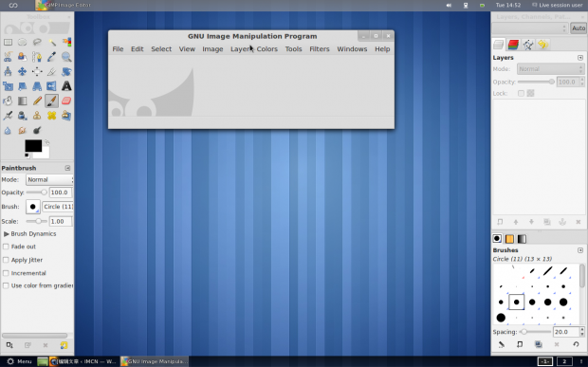588x367 pixels.
Task: Click the Auto button
Action: [578, 28]
